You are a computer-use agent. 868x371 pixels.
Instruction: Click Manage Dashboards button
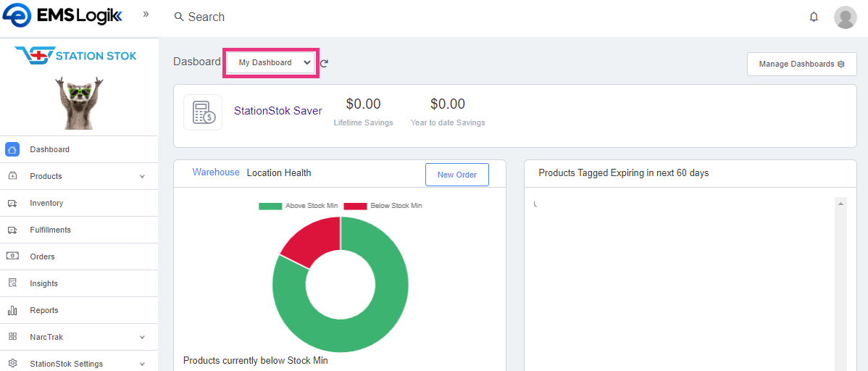coord(801,64)
